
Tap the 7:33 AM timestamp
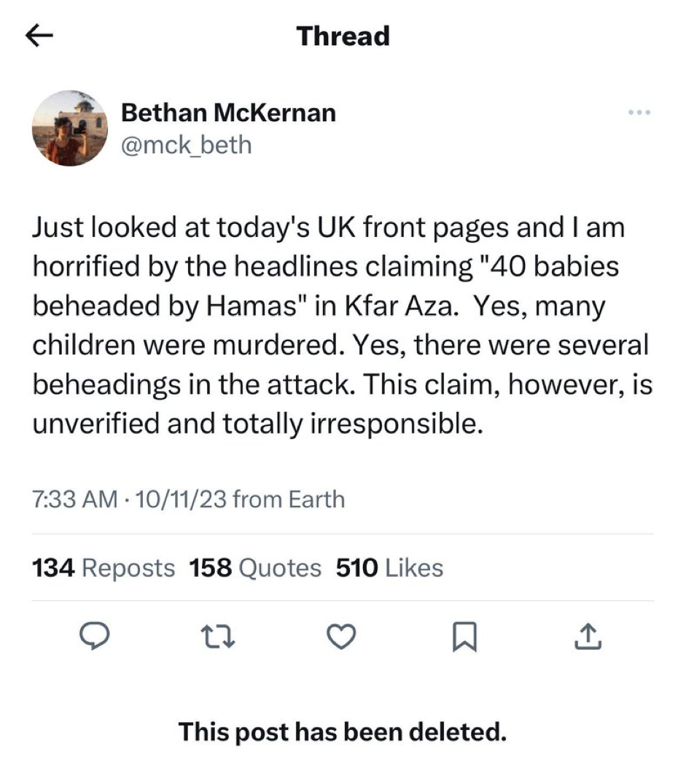point(75,500)
